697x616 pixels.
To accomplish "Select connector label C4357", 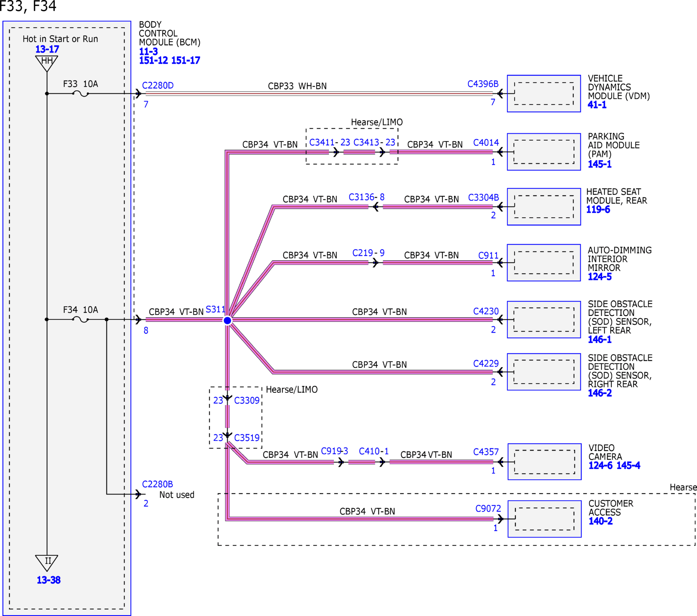I will point(486,452).
